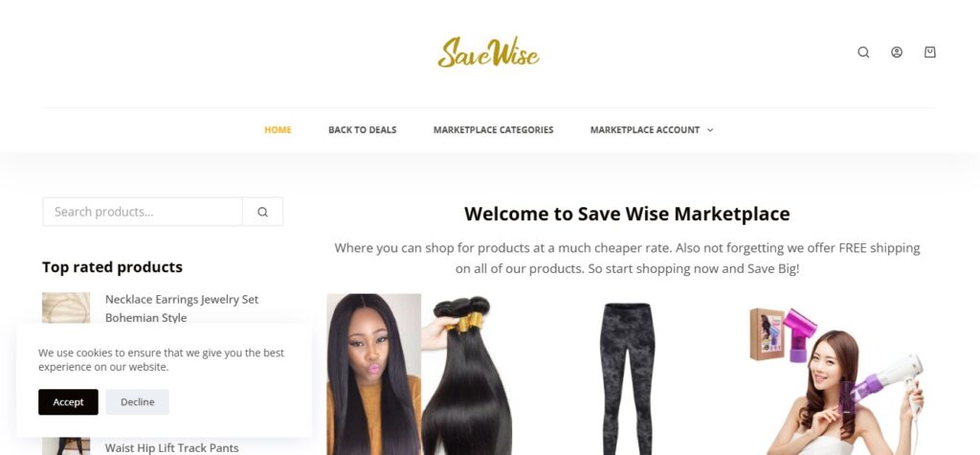
Task: Submit product search via magnifier button
Action: point(262,212)
